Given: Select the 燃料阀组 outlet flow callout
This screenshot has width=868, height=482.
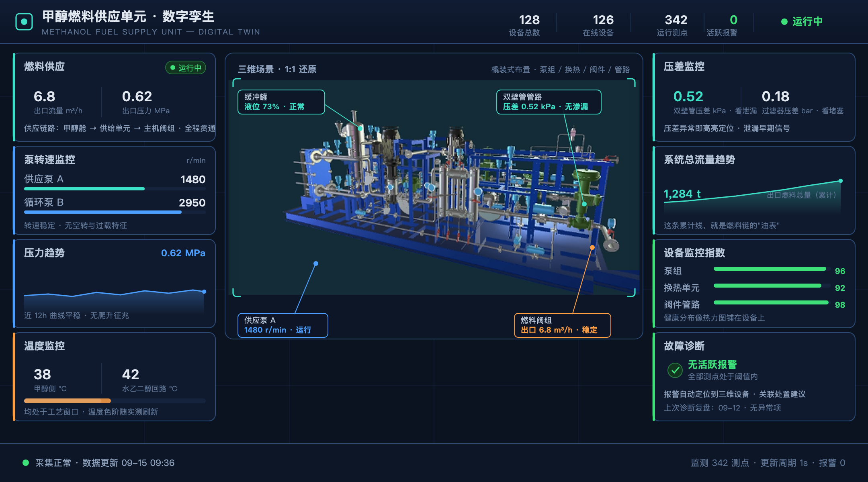Looking at the screenshot, I should pyautogui.click(x=562, y=325).
